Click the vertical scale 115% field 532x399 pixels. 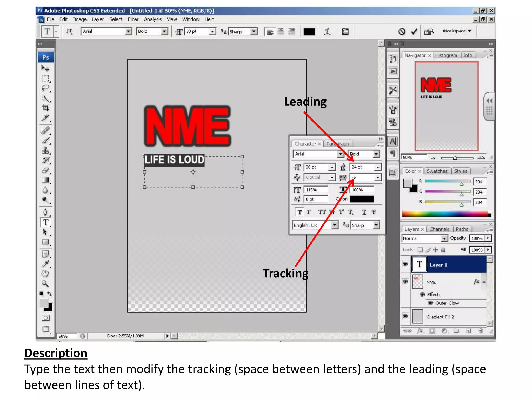[x=316, y=190]
